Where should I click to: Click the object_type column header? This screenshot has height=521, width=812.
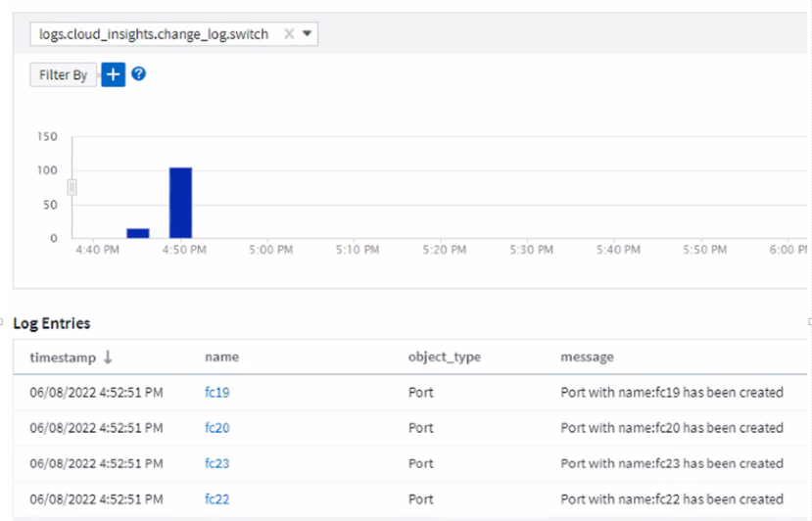coord(444,357)
